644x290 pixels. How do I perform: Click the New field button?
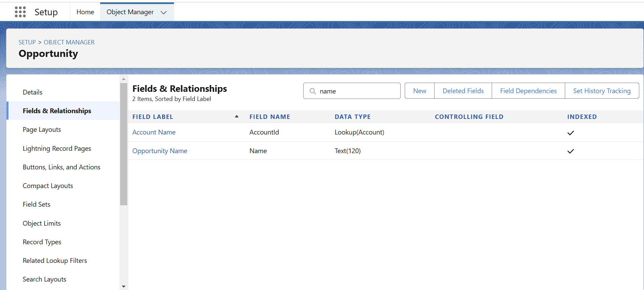pos(420,91)
